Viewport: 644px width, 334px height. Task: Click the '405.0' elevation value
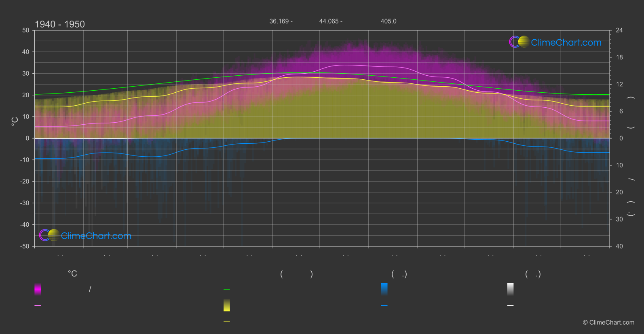(389, 21)
